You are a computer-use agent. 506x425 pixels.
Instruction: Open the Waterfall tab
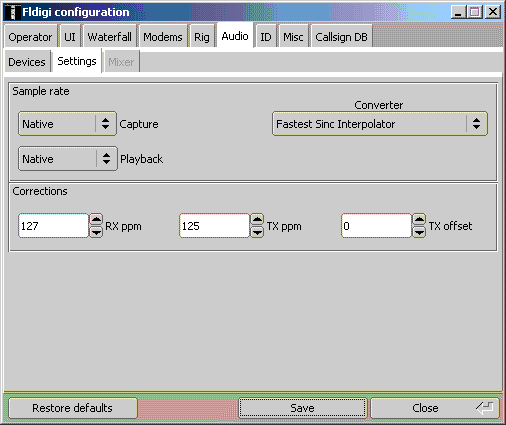(x=110, y=37)
